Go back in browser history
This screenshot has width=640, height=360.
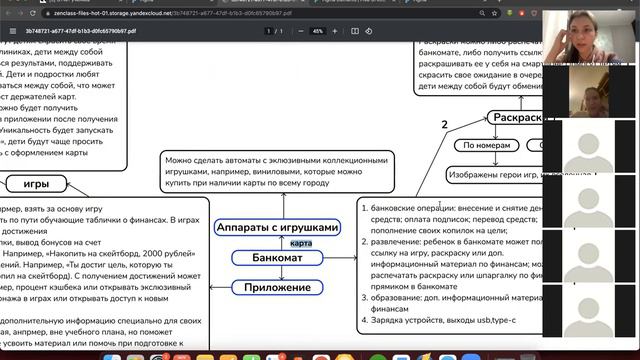click(8, 13)
